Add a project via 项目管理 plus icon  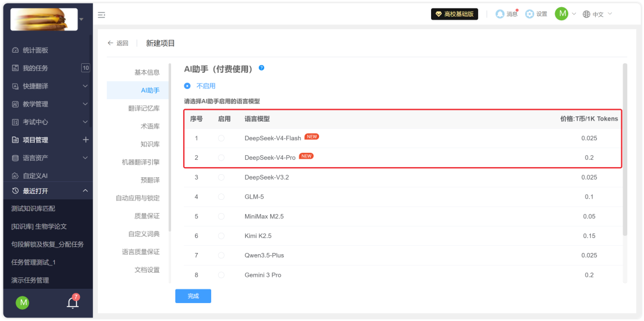[x=85, y=140]
